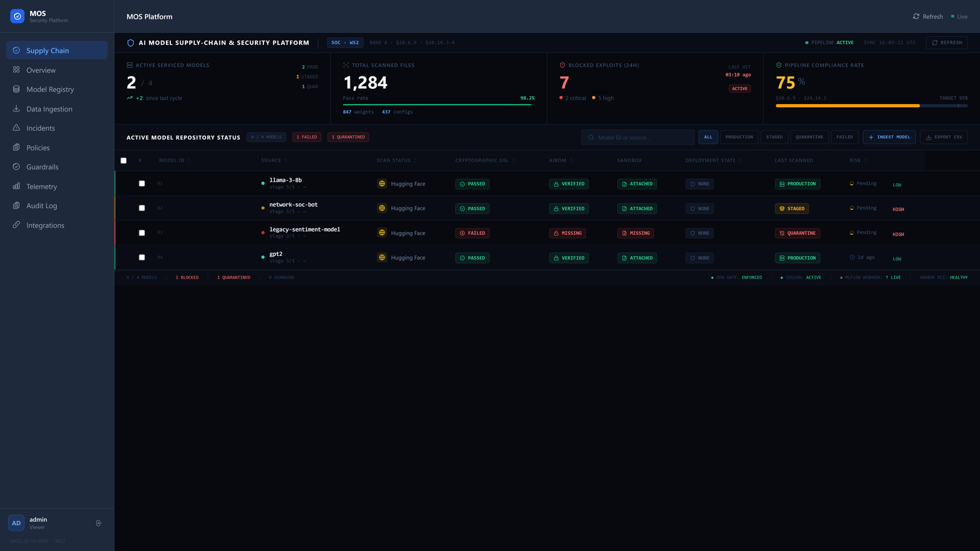Open Supply Chain via its shield icon
This screenshot has height=551, width=980.
click(17, 50)
